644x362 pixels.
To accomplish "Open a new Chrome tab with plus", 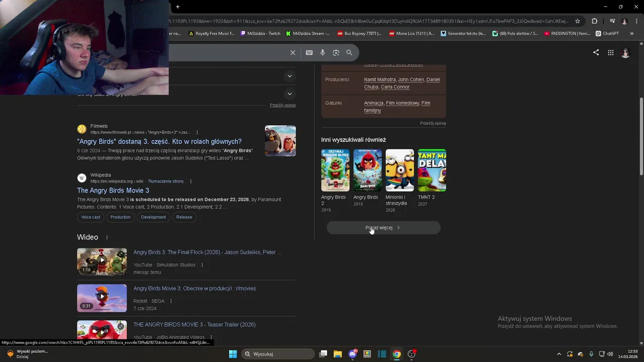I will 178,7.
